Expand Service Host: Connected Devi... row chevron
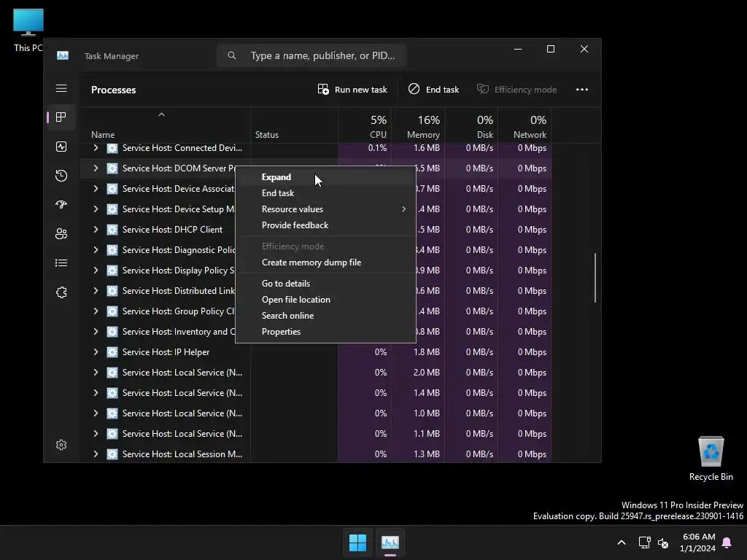The height and width of the screenshot is (560, 747). coord(96,148)
